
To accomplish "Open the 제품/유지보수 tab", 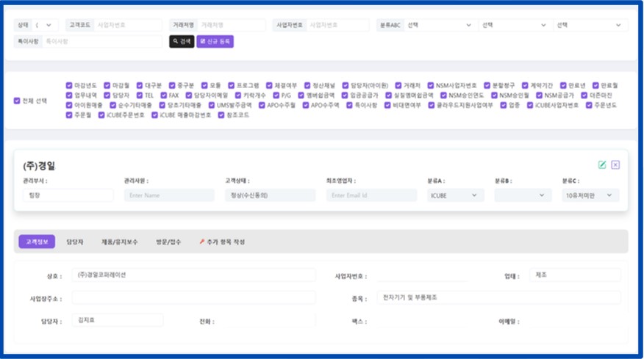I will 119,242.
